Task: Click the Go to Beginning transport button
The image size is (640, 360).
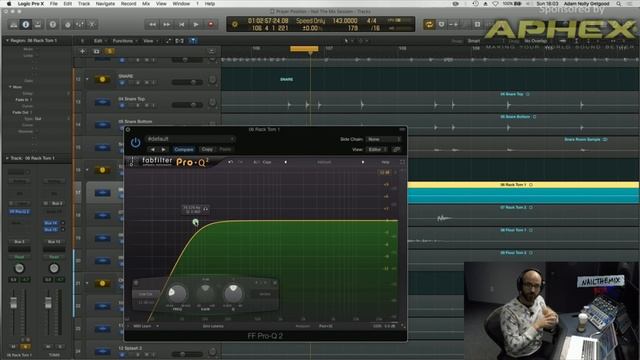Action: [x=181, y=24]
